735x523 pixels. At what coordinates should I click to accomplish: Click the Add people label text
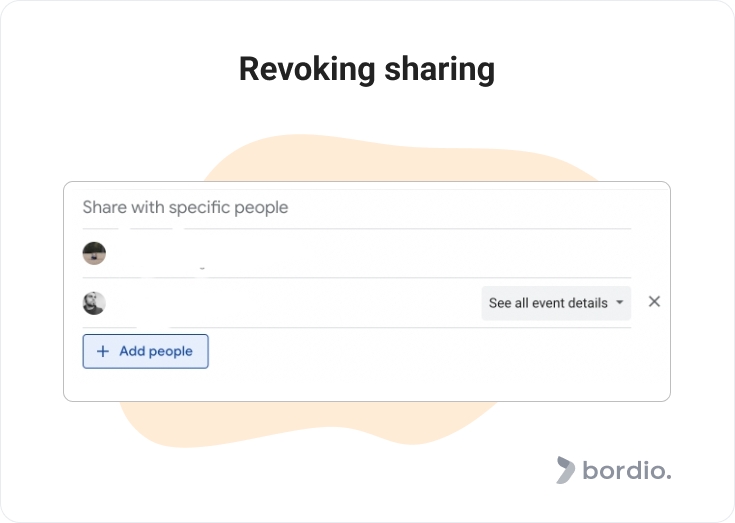(156, 351)
